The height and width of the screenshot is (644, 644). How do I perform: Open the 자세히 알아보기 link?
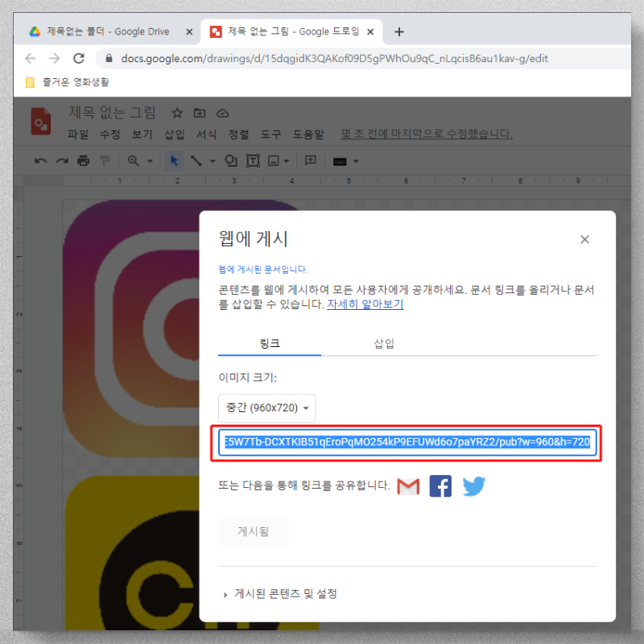[x=365, y=304]
